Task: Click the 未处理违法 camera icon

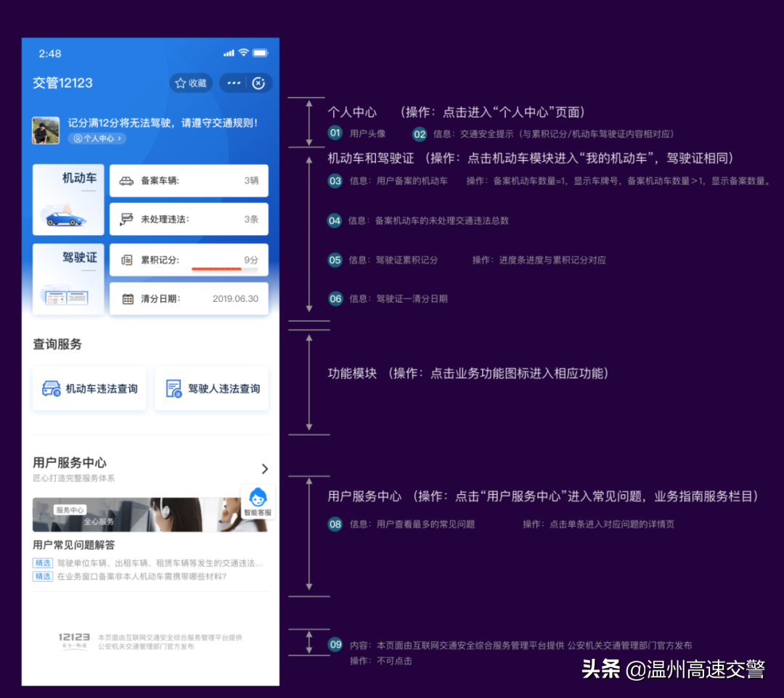Action: (126, 219)
